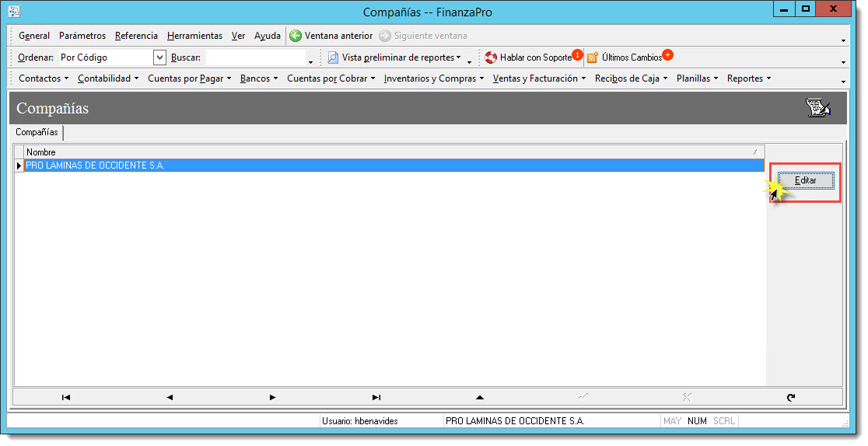Viewport: 868px width, 446px height.
Task: Open the General menu
Action: click(x=34, y=36)
